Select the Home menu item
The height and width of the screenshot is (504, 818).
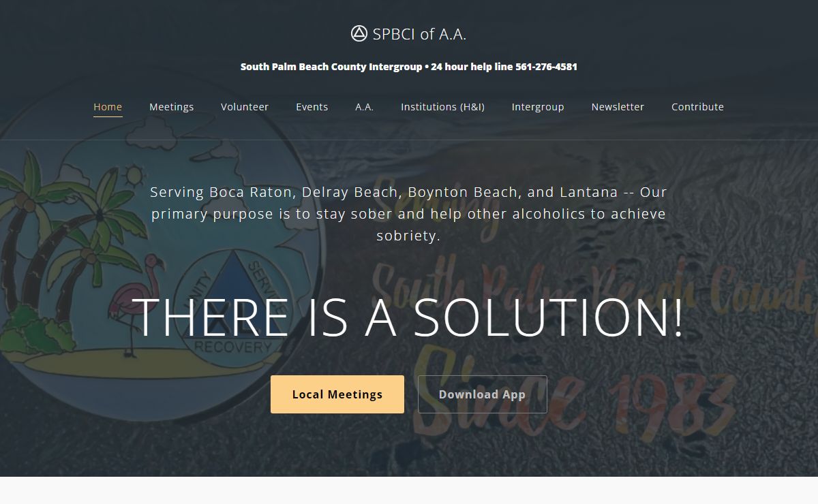(108, 107)
